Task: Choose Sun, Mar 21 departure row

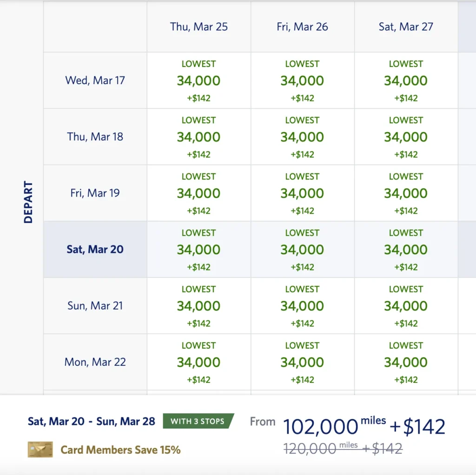Action: pos(95,306)
